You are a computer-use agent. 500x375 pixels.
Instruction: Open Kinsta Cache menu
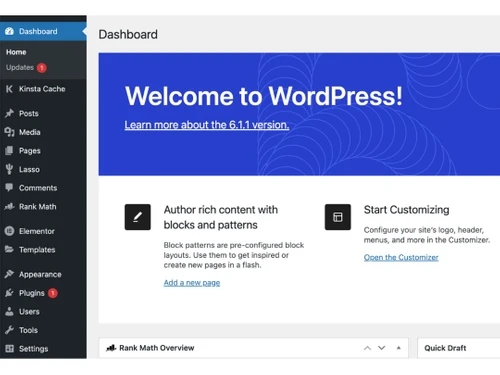(43, 89)
